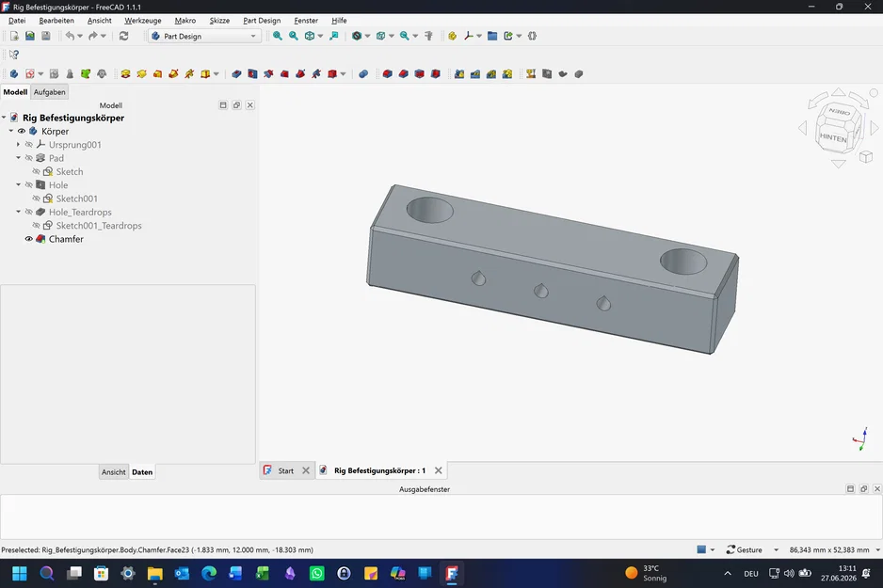Click the Pad tool icon
The height and width of the screenshot is (588, 883).
[x=125, y=73]
